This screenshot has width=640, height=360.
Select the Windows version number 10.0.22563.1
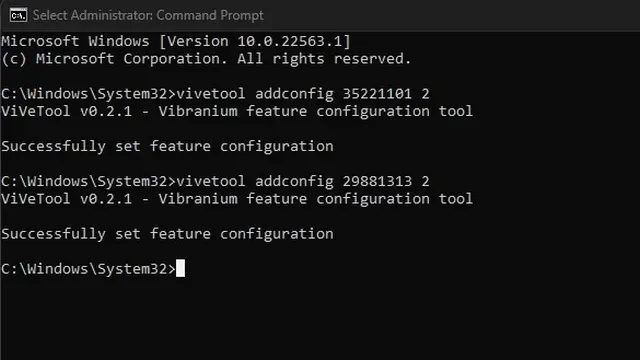coord(289,41)
